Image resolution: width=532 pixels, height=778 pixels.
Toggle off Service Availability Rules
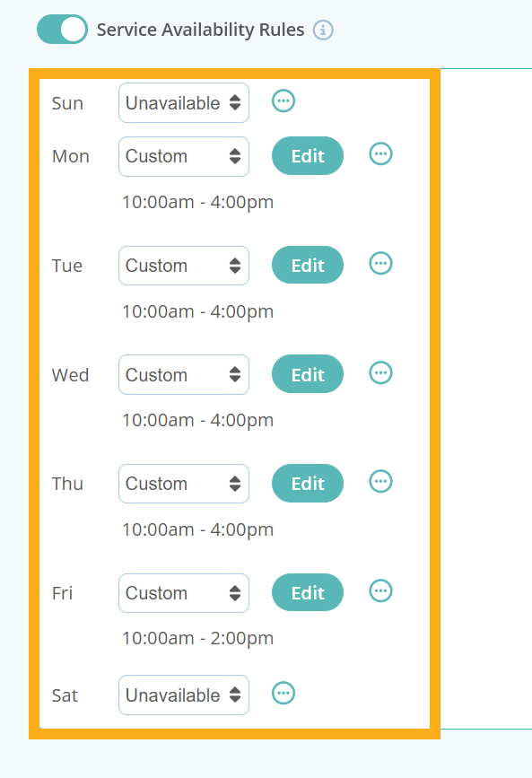61,30
